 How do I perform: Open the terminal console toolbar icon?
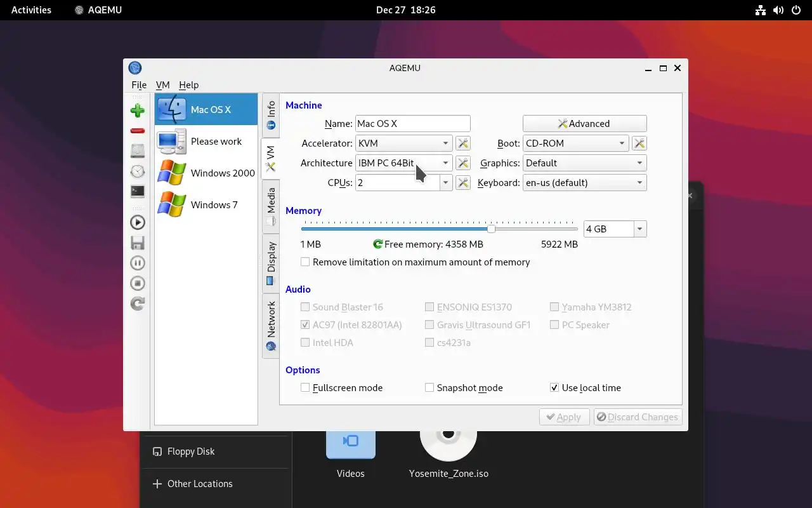point(138,191)
